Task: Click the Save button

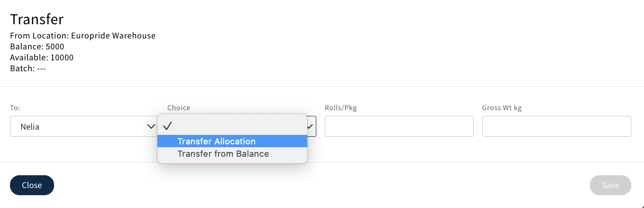Action: pos(610,185)
